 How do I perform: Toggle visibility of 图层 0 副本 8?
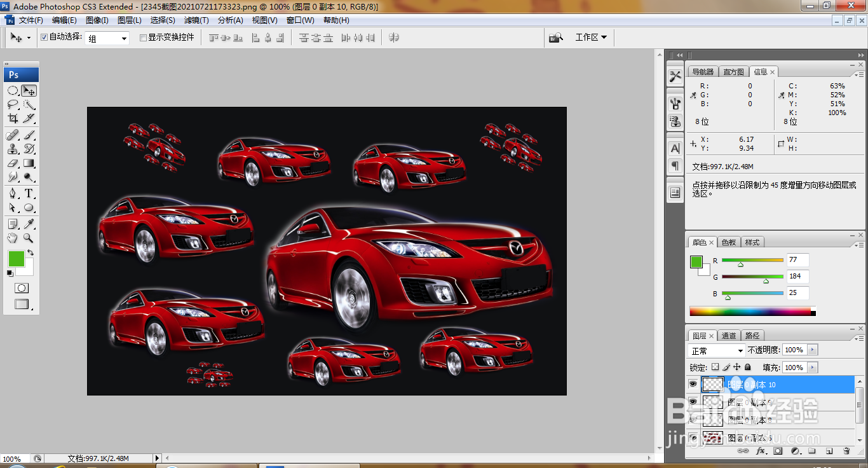(693, 420)
